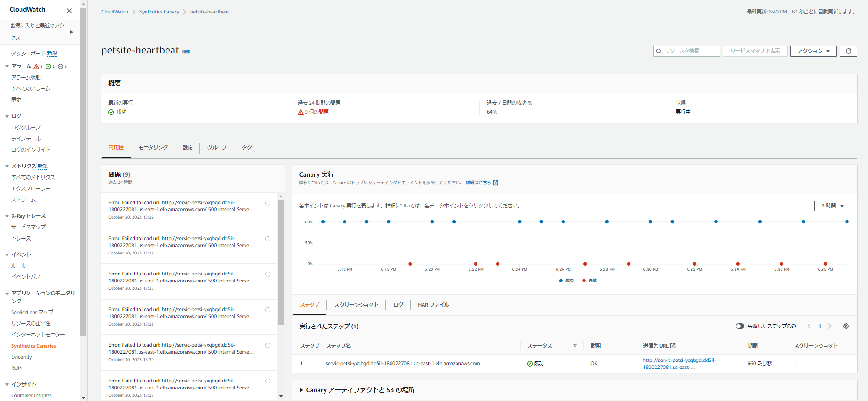Collapse the イベント sidebar section
The image size is (868, 401).
pyautogui.click(x=7, y=254)
